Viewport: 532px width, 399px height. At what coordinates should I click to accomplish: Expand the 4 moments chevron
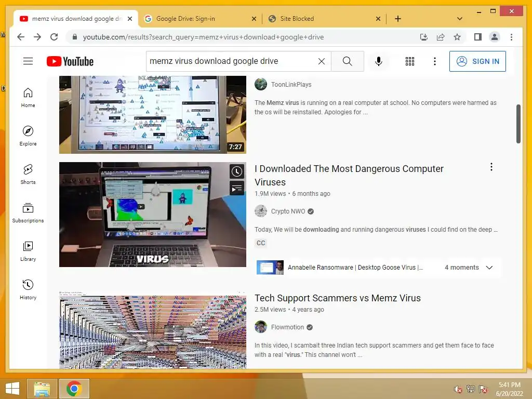(x=489, y=268)
